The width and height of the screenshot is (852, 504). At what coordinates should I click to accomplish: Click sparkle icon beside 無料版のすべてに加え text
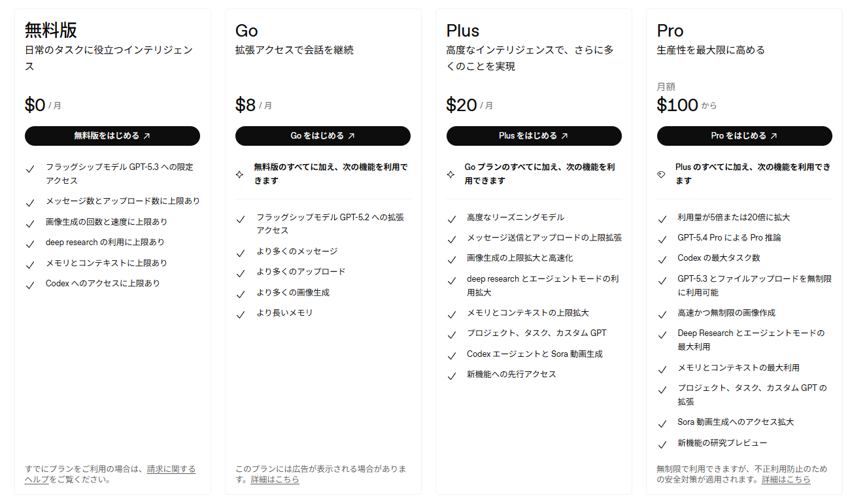tap(240, 175)
